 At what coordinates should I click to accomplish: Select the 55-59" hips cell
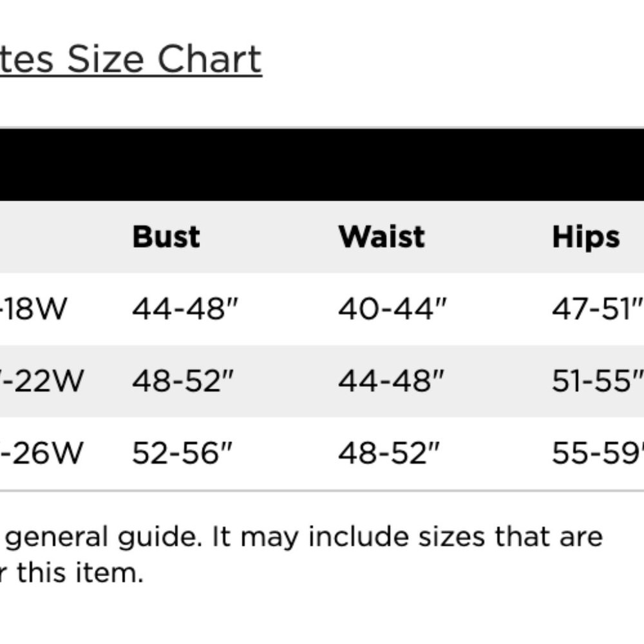598,453
